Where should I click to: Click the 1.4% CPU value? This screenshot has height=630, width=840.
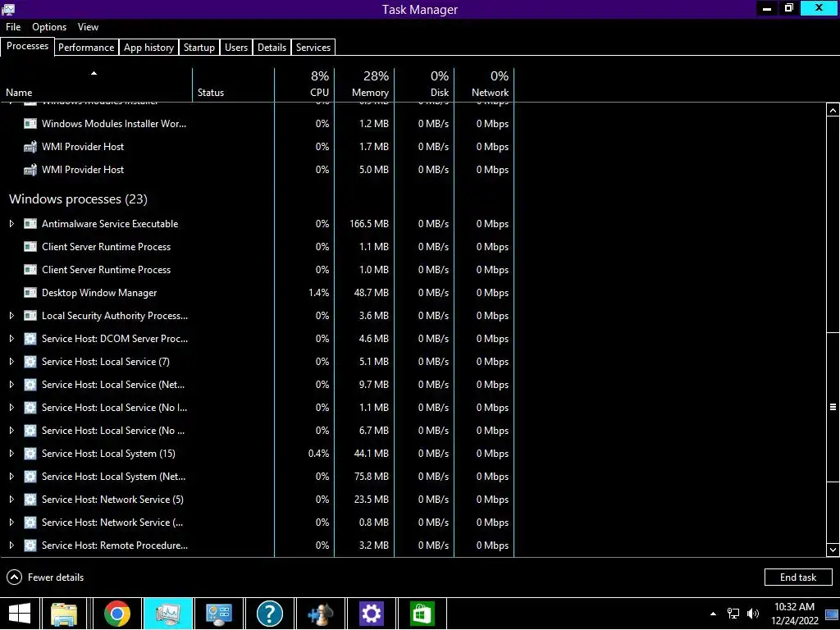click(x=319, y=293)
